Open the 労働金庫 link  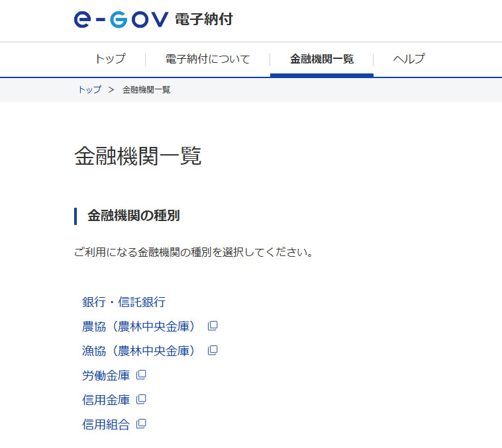point(106,375)
